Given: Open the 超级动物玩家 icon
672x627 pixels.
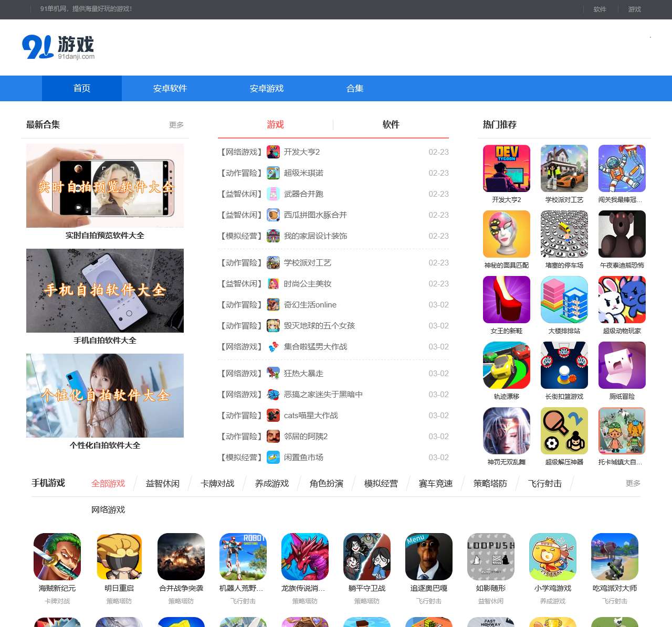Looking at the screenshot, I should [x=622, y=300].
